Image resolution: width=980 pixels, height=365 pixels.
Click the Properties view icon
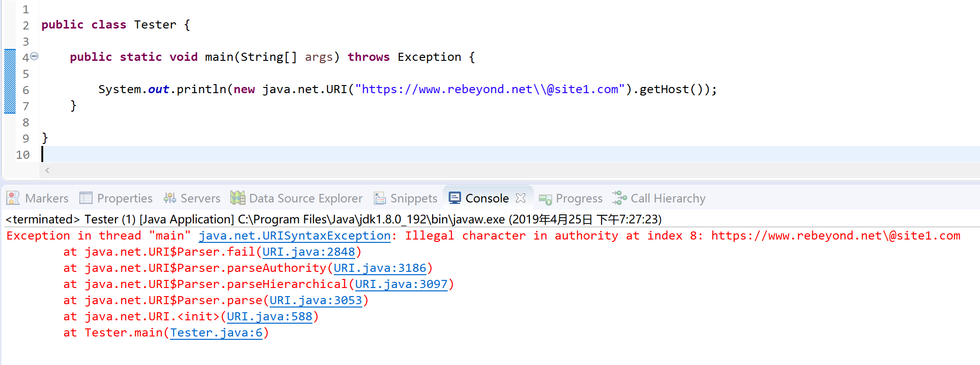coord(86,198)
